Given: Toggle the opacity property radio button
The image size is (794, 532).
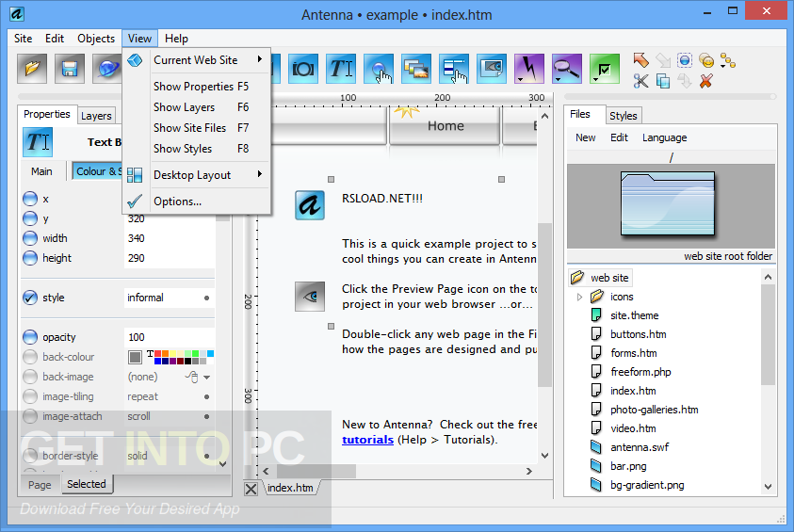Looking at the screenshot, I should coord(30,337).
